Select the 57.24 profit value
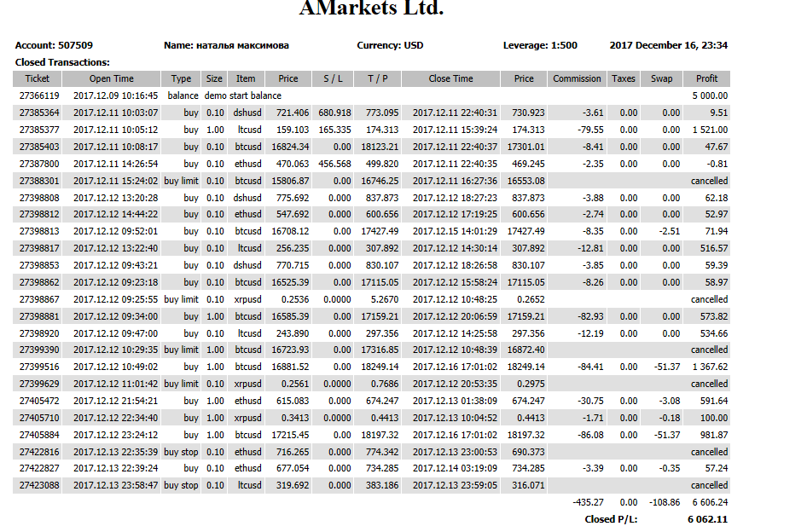The image size is (807, 532). pos(717,468)
